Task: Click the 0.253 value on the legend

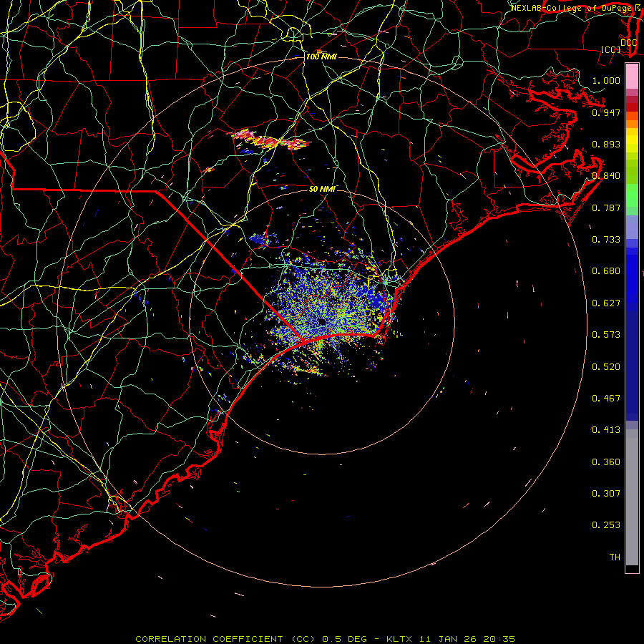Action: click(x=606, y=525)
